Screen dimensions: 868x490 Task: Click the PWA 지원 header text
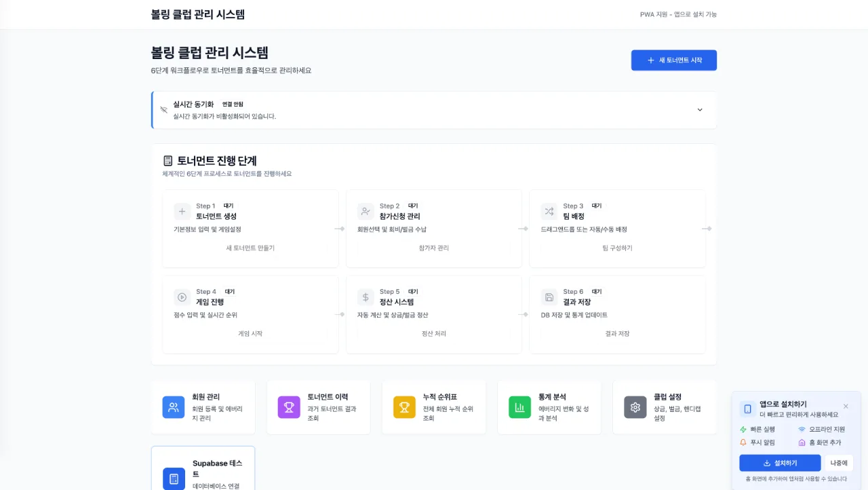point(678,14)
